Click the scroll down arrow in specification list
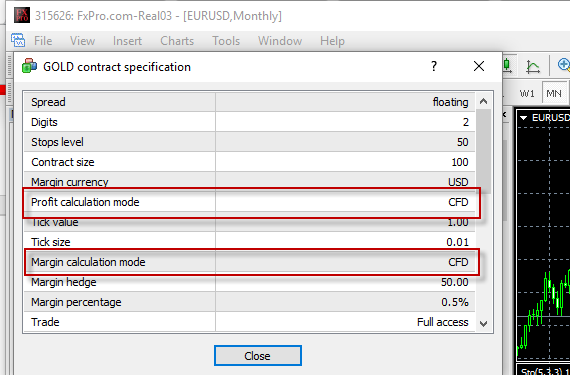Image resolution: width=570 pixels, height=375 pixels. click(483, 323)
